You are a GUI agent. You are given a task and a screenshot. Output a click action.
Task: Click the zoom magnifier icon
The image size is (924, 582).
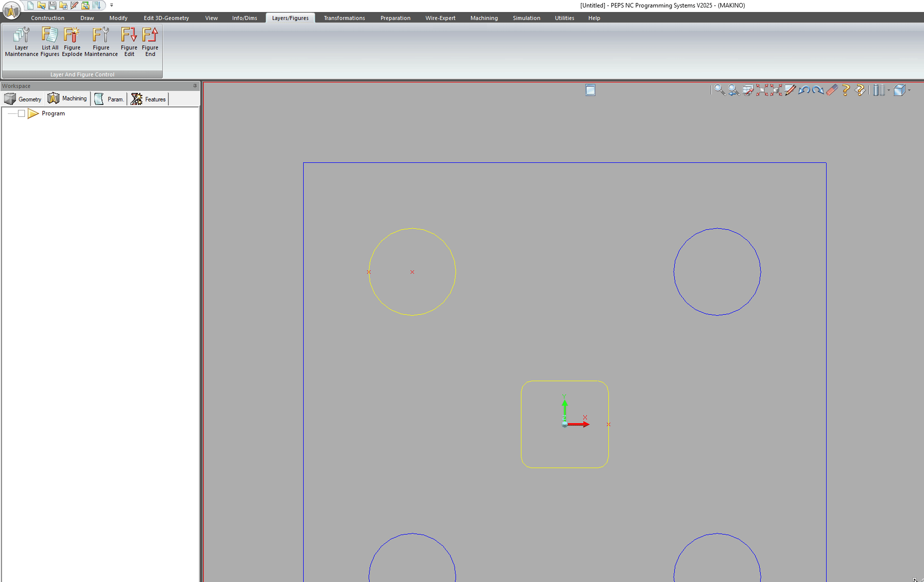pos(720,90)
